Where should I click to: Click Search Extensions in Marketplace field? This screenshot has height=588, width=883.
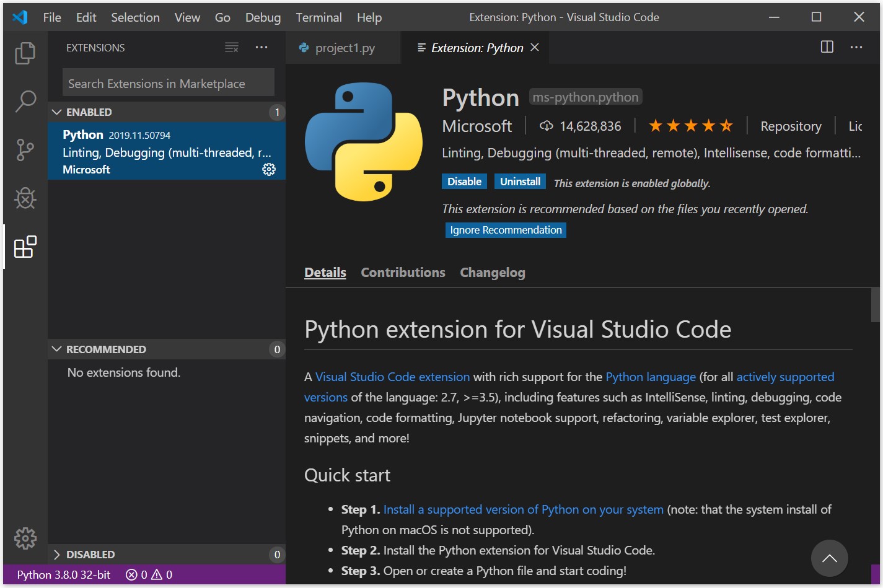coord(169,83)
